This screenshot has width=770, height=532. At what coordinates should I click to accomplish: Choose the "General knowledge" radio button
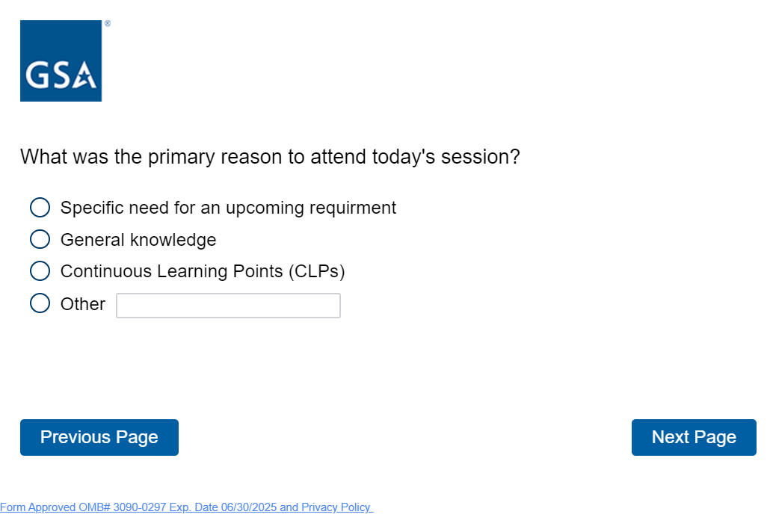tap(40, 239)
